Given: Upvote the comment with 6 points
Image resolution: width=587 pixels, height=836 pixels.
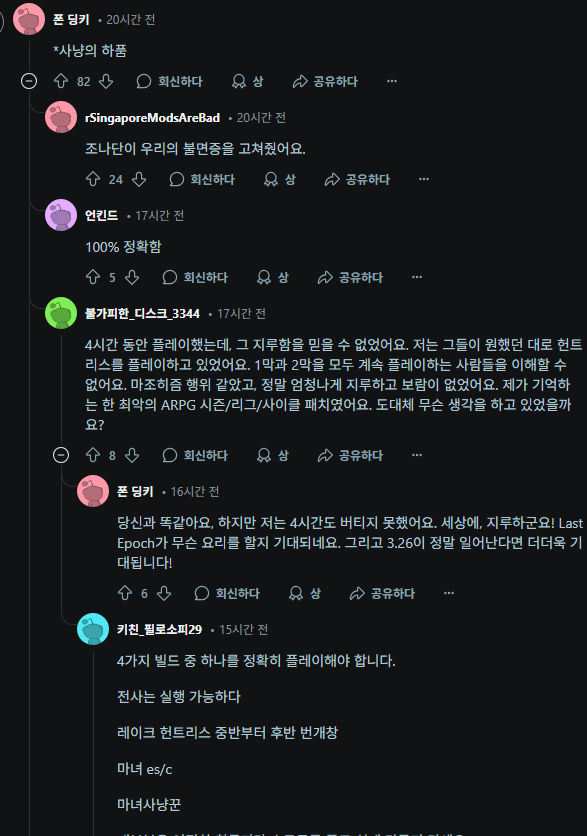Looking at the screenshot, I should click(x=125, y=593).
